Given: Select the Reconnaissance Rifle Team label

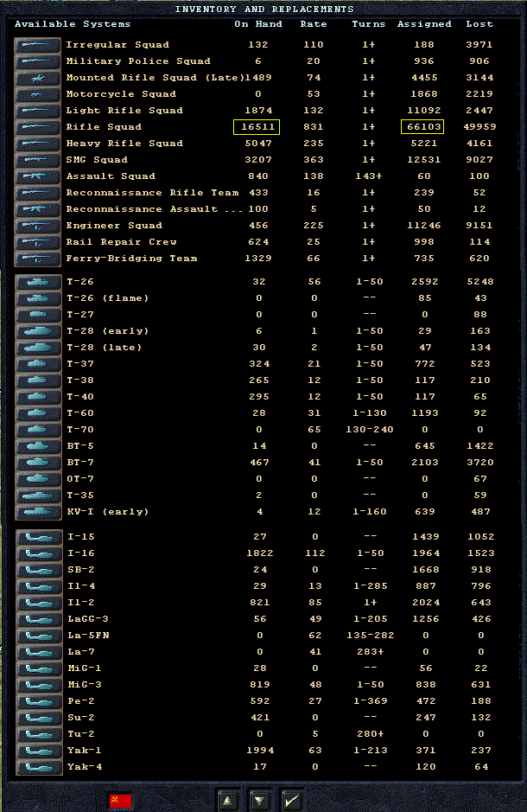Looking at the screenshot, I should point(153,193).
